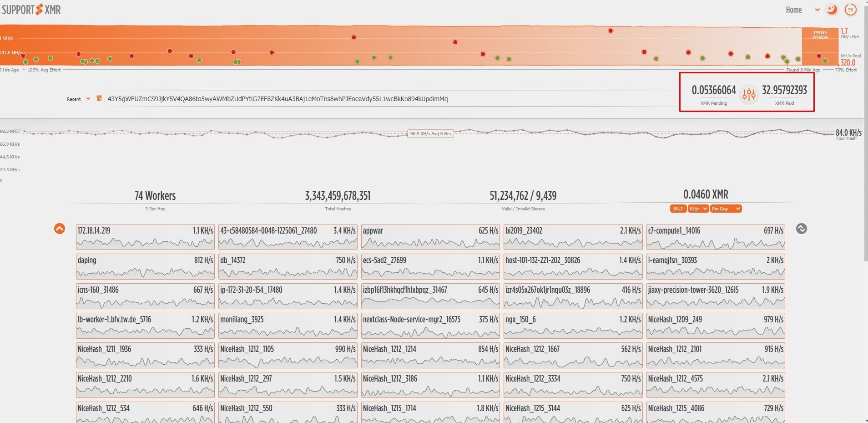The width and height of the screenshot is (868, 423).
Task: Open worker card db_14372
Action: [x=288, y=266]
